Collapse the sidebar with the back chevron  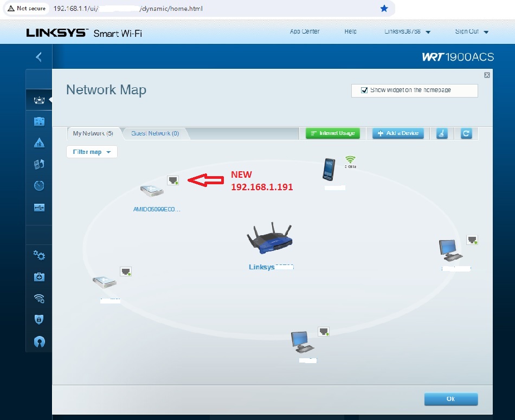[x=38, y=57]
